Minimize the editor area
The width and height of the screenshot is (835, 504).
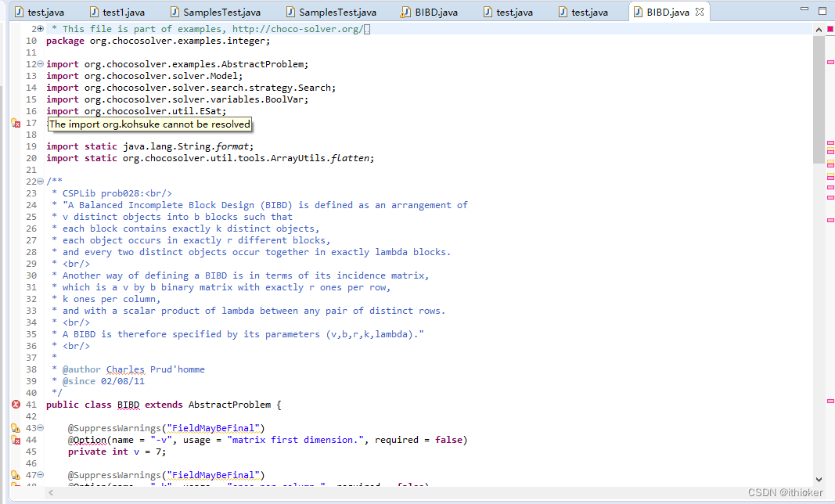[x=804, y=9]
